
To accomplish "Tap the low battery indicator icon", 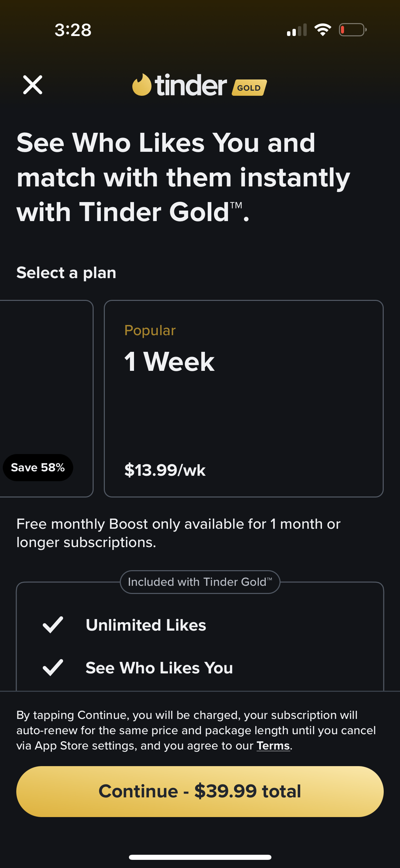I will tap(353, 30).
